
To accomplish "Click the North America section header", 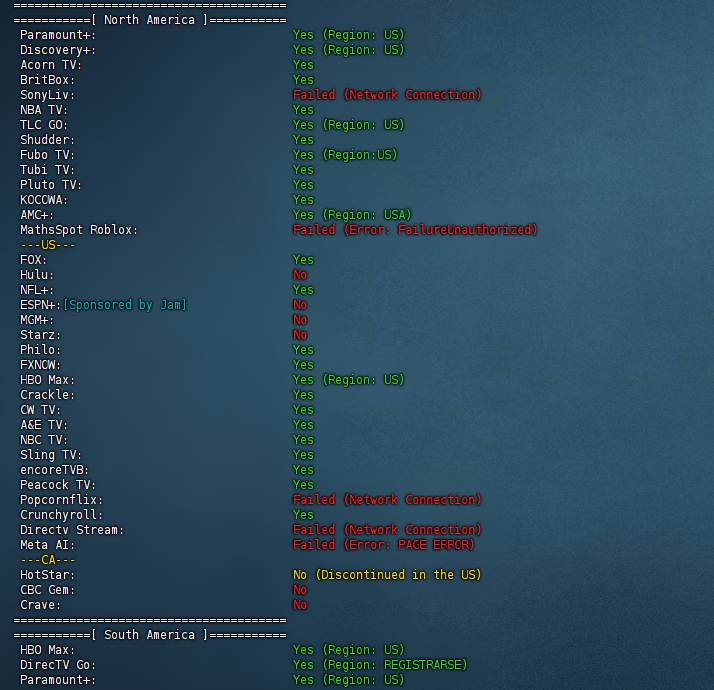I will tap(150, 20).
